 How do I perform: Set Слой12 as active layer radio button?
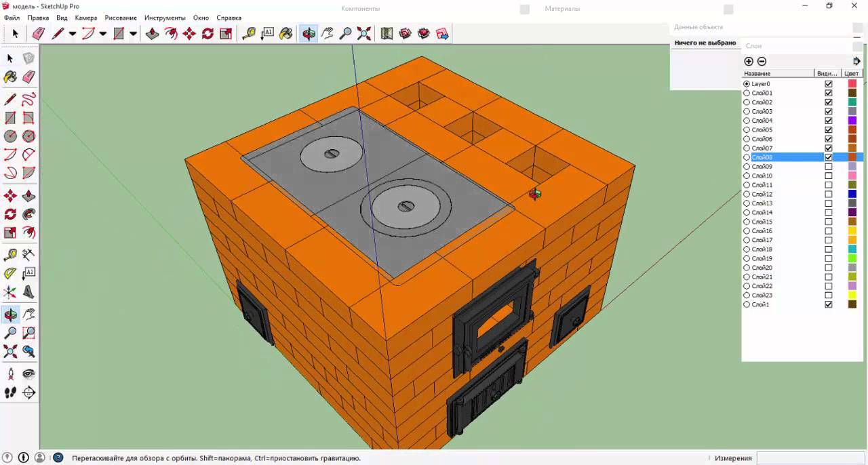pos(747,195)
